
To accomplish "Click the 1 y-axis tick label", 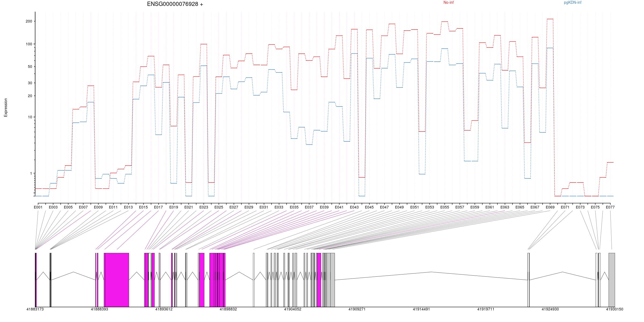I will click(31, 173).
